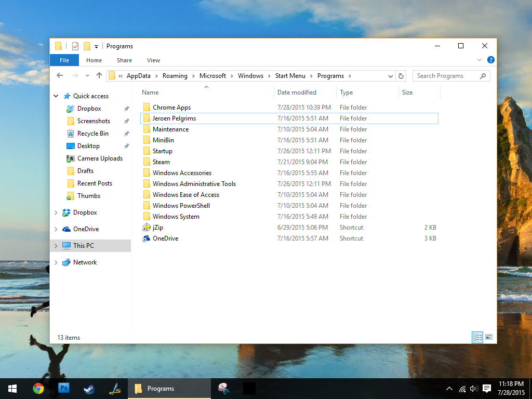
Task: Expand the ribbon with the chevron
Action: coord(480,60)
